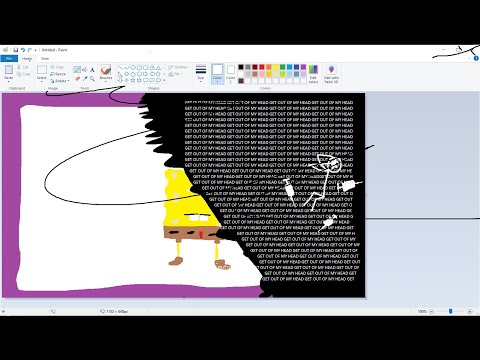Screen dimensions: 480x360
Task: Select the Color picker eyedropper tool
Action: (x=85, y=79)
